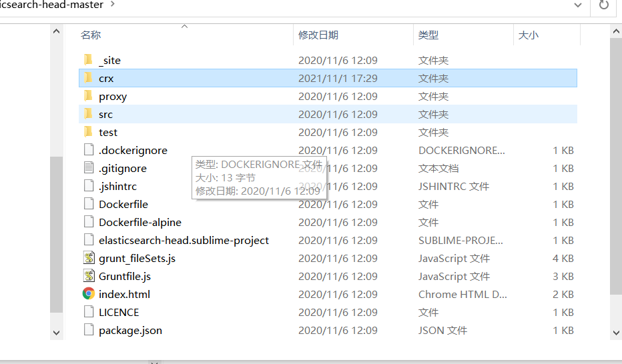This screenshot has width=622, height=364.
Task: Click the file list scrollbar thumb
Action: (616, 166)
